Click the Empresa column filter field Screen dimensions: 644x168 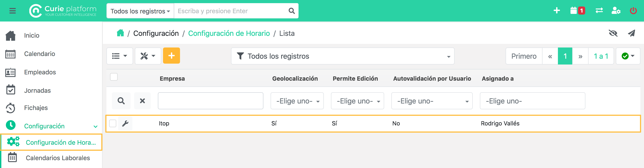click(x=210, y=101)
